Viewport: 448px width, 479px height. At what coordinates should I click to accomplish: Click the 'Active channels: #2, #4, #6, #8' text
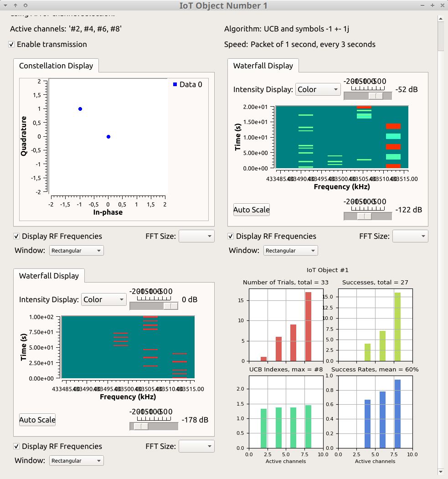coord(66,29)
